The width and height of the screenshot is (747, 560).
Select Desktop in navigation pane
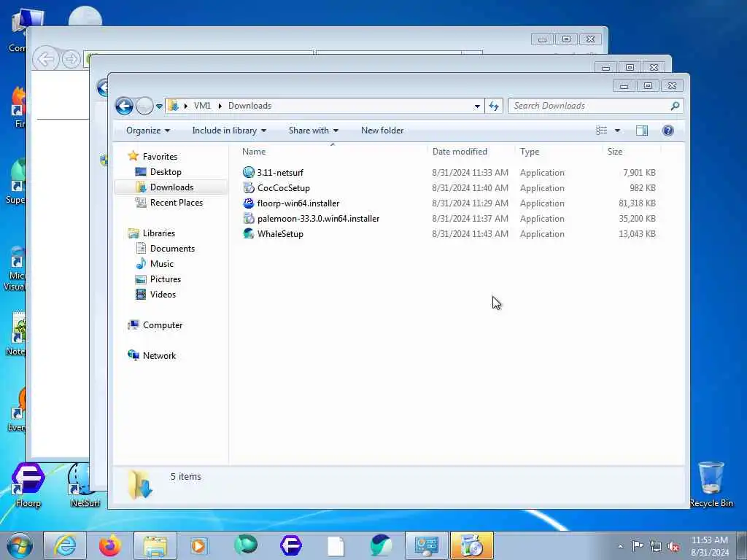pyautogui.click(x=166, y=172)
